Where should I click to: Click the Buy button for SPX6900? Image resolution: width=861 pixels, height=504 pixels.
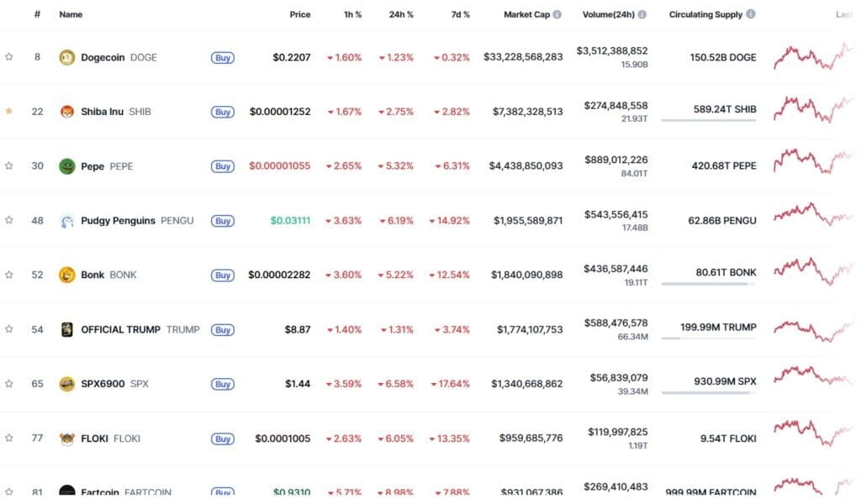(222, 385)
